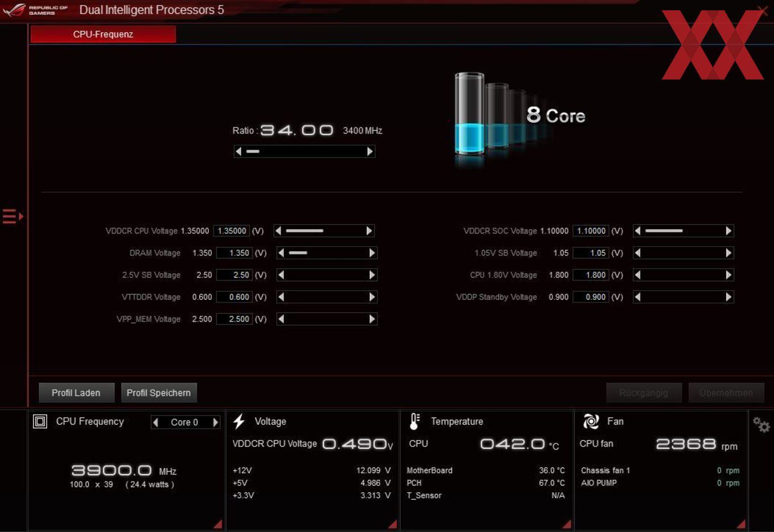Lower 2.5V SB Voltage left arrow

[x=281, y=275]
